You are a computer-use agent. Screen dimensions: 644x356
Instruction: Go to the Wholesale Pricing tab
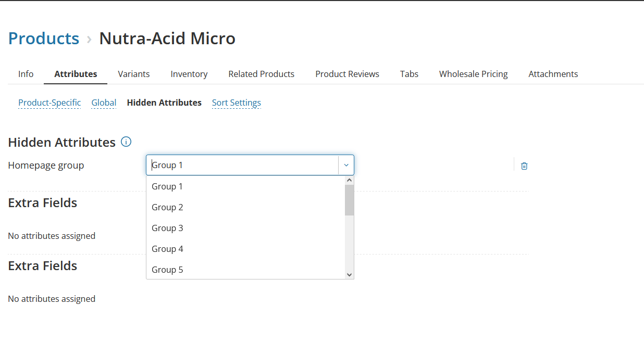click(x=473, y=74)
